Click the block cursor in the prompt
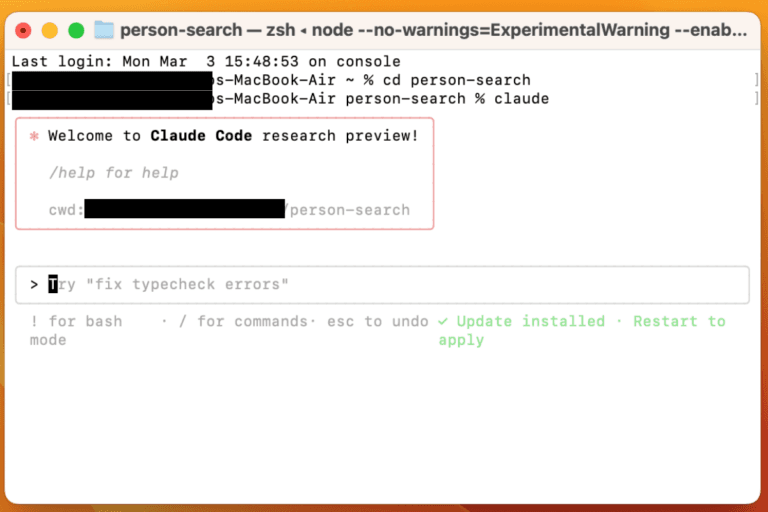 coord(54,284)
